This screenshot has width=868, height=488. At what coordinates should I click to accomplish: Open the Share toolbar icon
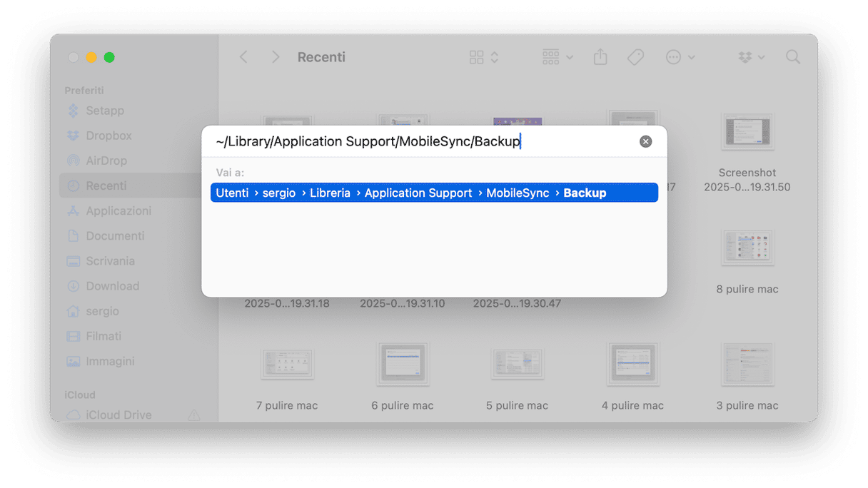600,57
